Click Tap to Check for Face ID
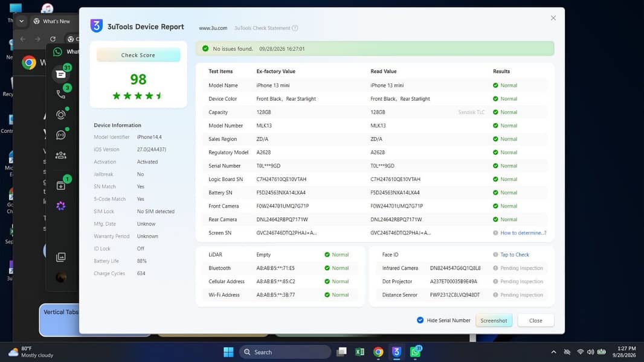This screenshot has width=644, height=362. tap(515, 255)
